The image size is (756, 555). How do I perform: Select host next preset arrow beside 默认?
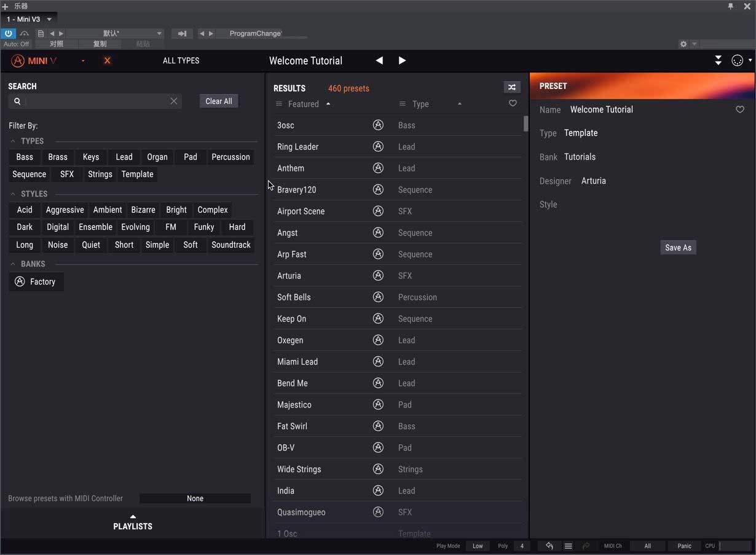(61, 34)
